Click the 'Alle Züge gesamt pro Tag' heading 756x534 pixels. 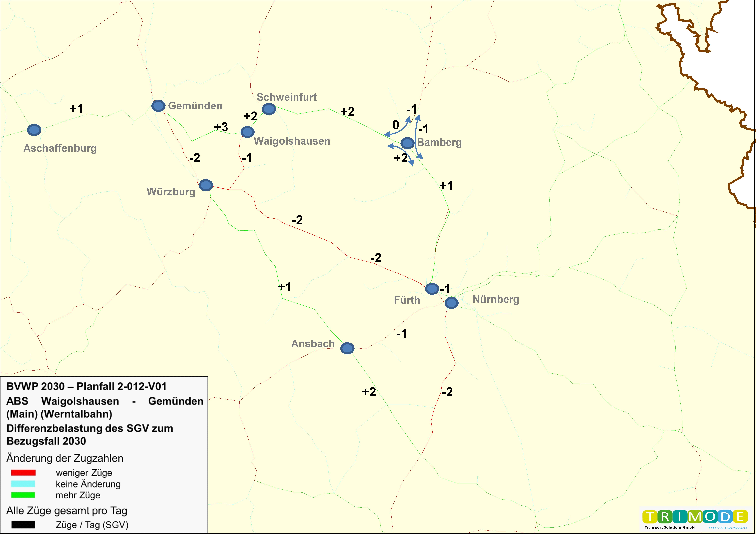(67, 511)
